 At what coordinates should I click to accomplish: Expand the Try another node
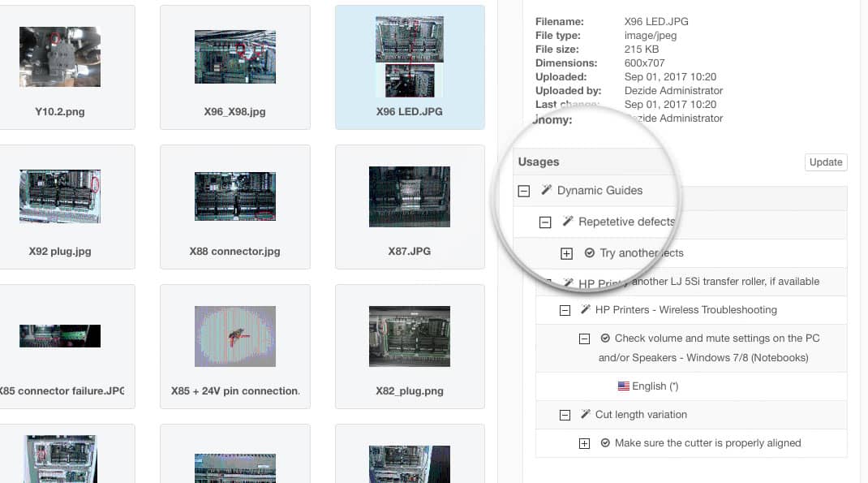[566, 254]
